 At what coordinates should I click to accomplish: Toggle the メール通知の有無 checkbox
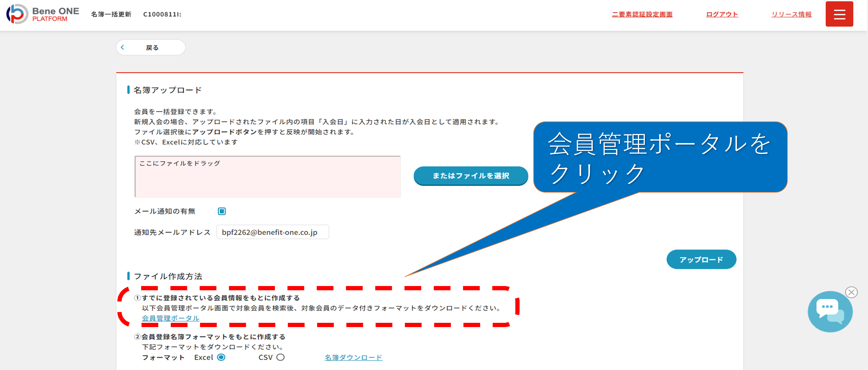tap(222, 211)
